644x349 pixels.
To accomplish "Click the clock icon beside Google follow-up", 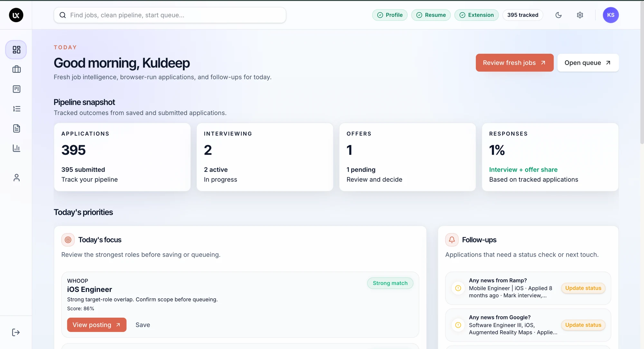I will click(x=458, y=325).
